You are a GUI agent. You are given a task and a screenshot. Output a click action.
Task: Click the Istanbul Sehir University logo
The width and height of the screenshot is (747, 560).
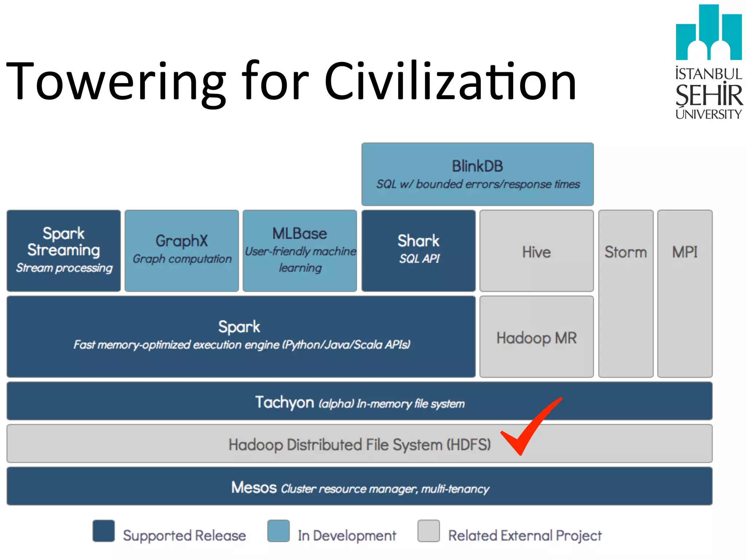(708, 62)
